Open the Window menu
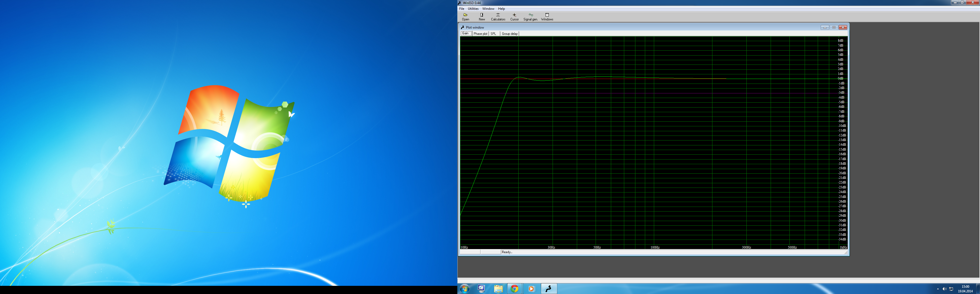The image size is (980, 294). (488, 9)
